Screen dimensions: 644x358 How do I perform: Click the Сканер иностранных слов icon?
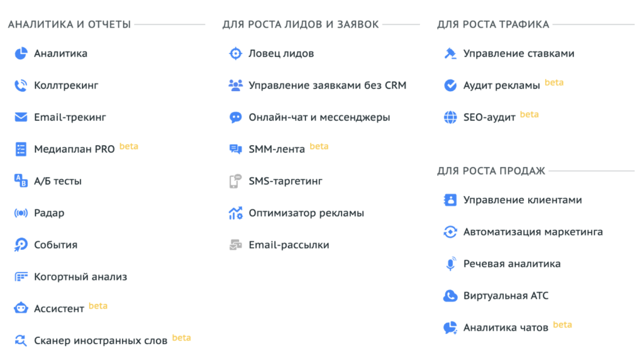coord(21,340)
